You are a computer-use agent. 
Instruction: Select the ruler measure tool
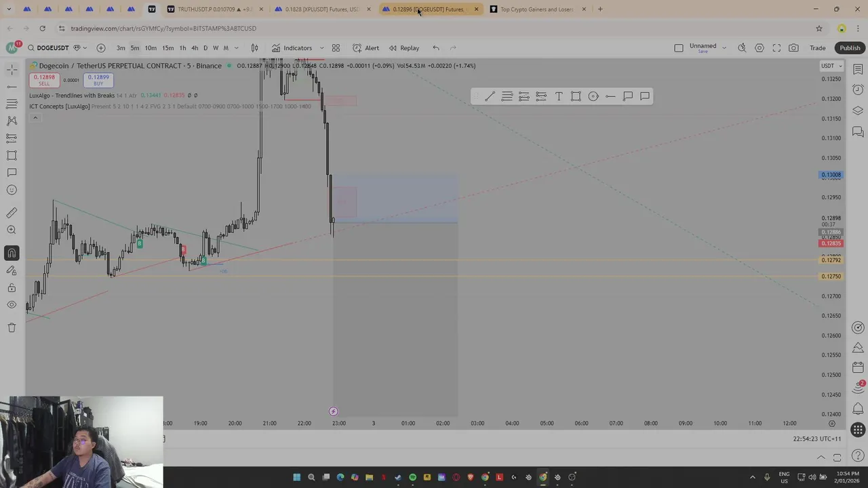point(12,213)
